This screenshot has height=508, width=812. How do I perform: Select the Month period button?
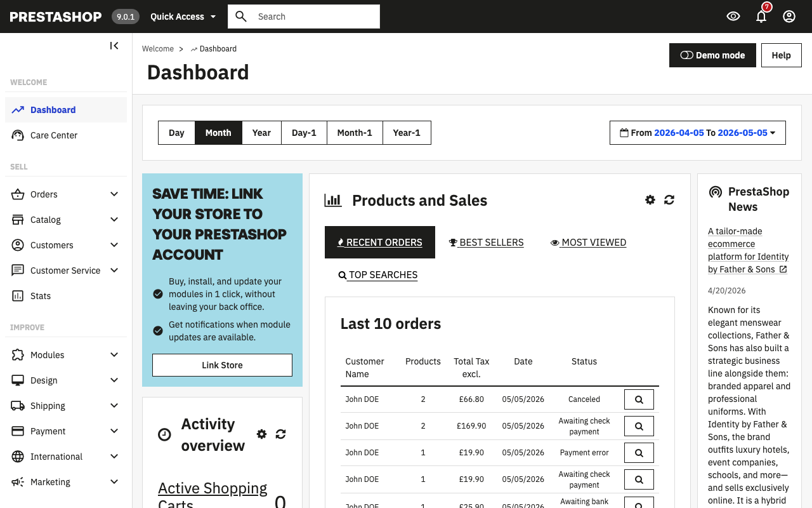(218, 133)
